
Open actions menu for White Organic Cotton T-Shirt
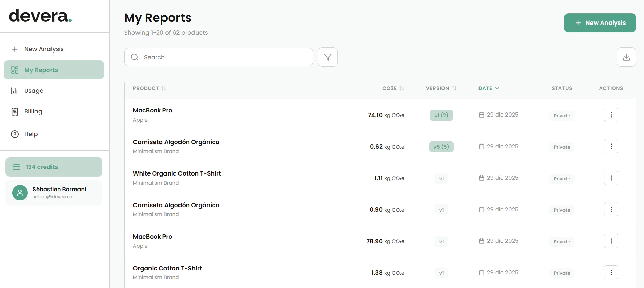(x=611, y=178)
